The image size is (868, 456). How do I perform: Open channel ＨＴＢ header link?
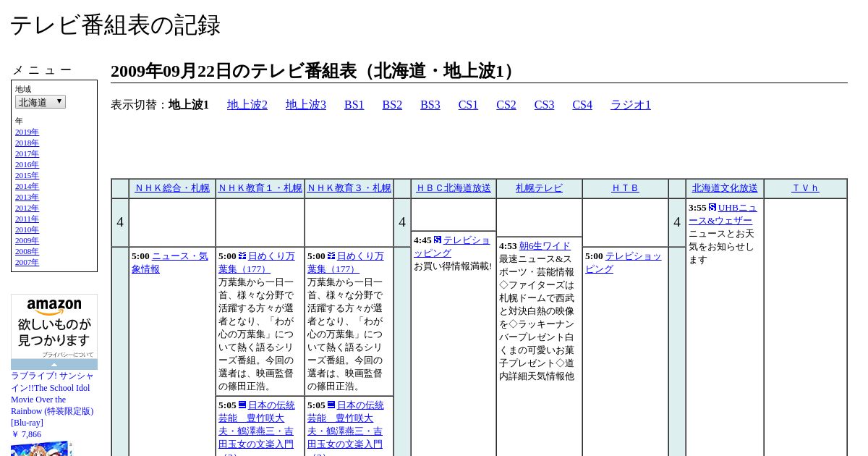(x=626, y=188)
